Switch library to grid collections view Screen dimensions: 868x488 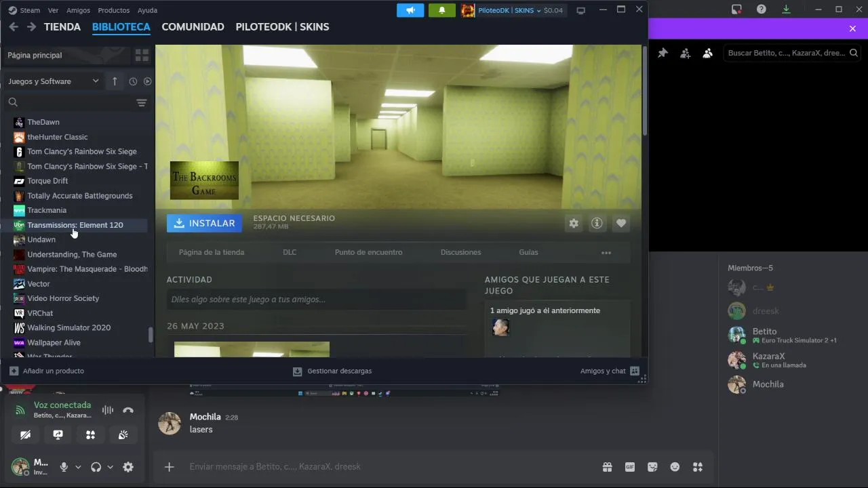[142, 55]
